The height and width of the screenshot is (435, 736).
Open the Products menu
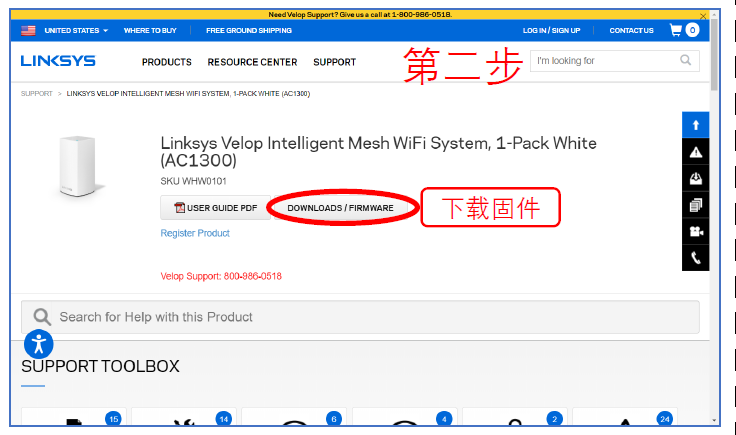[x=166, y=62]
